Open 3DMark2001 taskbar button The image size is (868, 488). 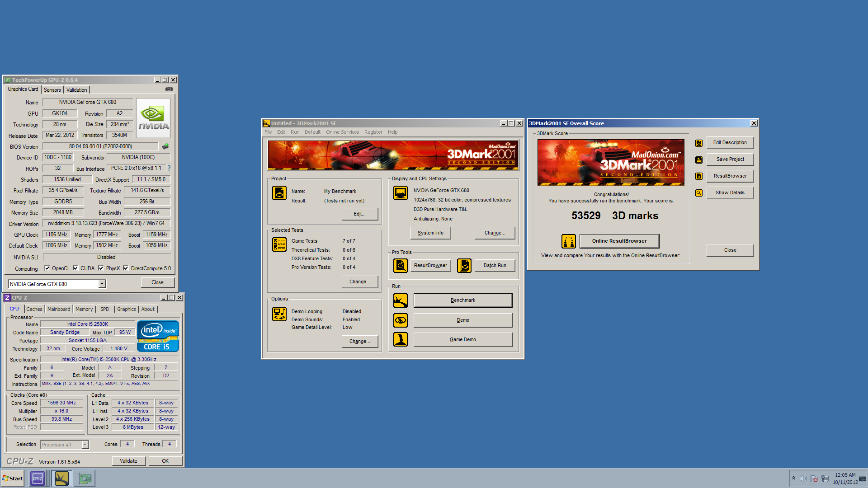coord(61,479)
